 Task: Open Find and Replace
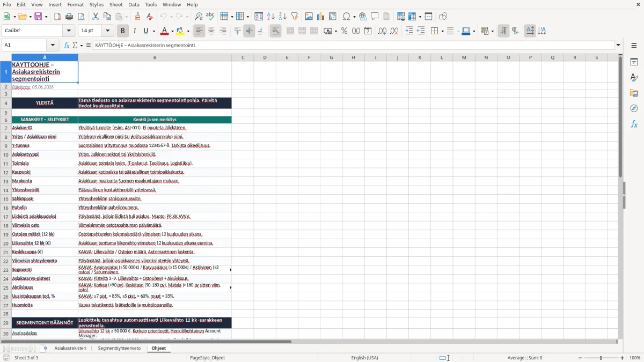click(199, 17)
